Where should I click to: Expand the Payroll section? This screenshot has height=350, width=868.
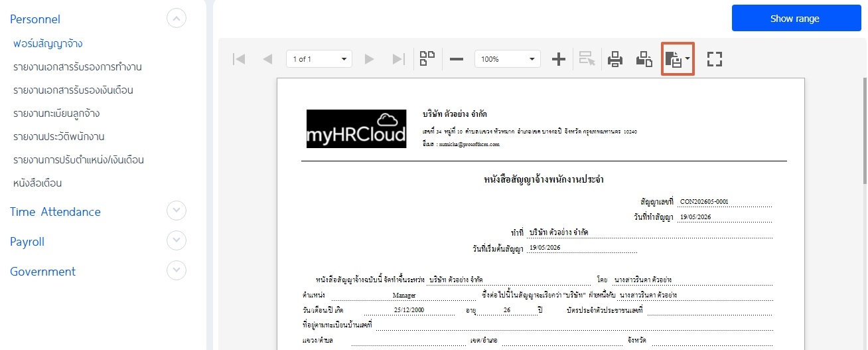(x=176, y=240)
